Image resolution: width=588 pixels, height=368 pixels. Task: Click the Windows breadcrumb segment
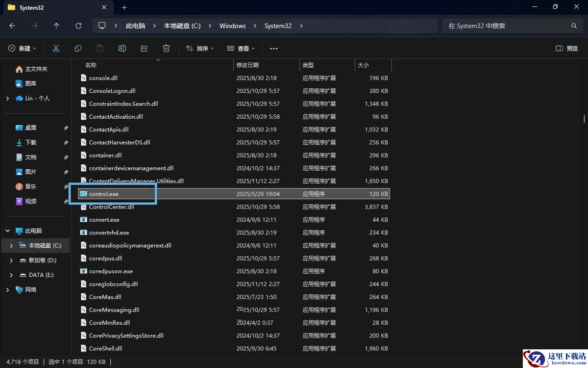coord(232,26)
